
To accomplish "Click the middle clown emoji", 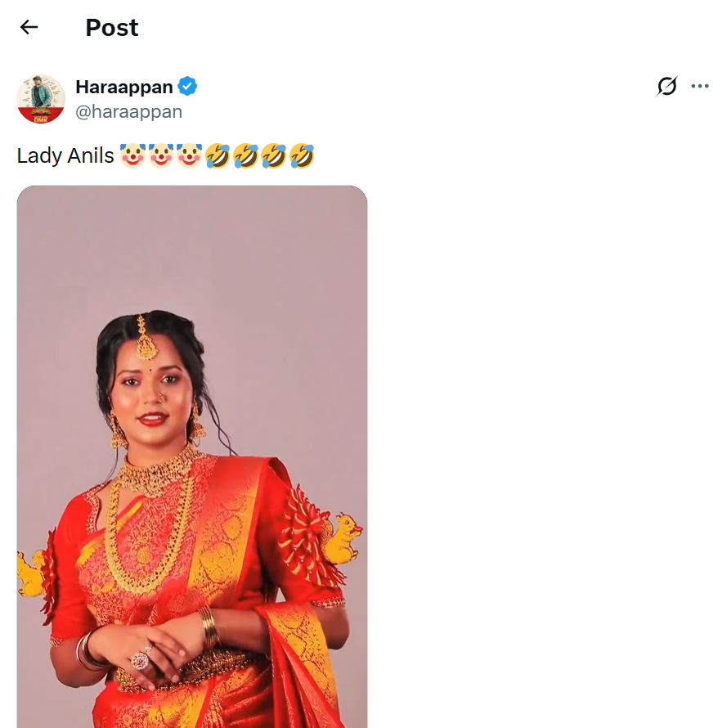I will pos(160,155).
